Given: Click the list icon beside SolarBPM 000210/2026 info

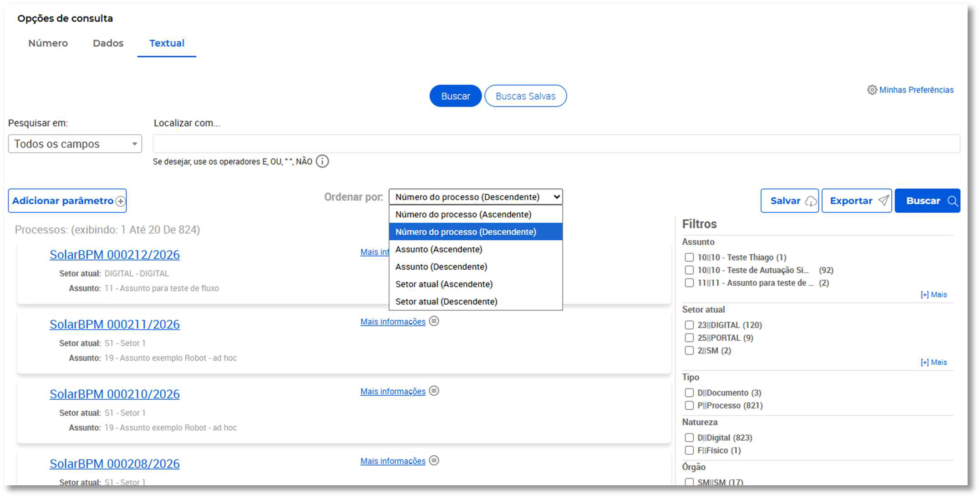Looking at the screenshot, I should click(x=434, y=391).
